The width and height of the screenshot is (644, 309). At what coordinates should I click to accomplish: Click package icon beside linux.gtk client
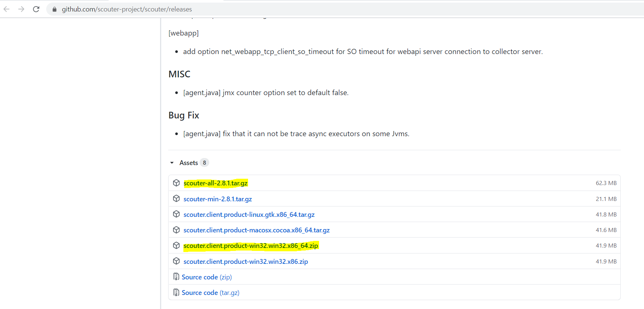coord(176,214)
